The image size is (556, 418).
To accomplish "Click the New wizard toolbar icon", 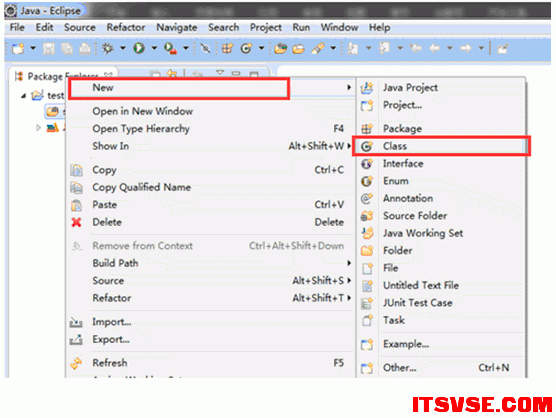I will coord(18,48).
